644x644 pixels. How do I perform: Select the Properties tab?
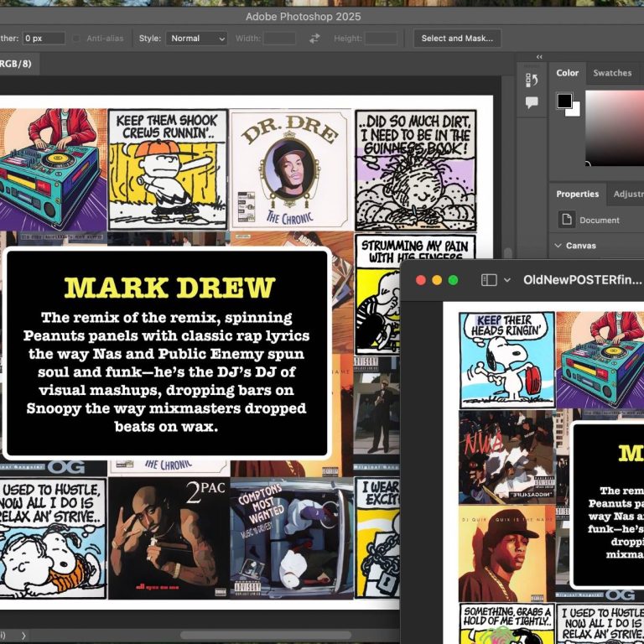click(577, 194)
